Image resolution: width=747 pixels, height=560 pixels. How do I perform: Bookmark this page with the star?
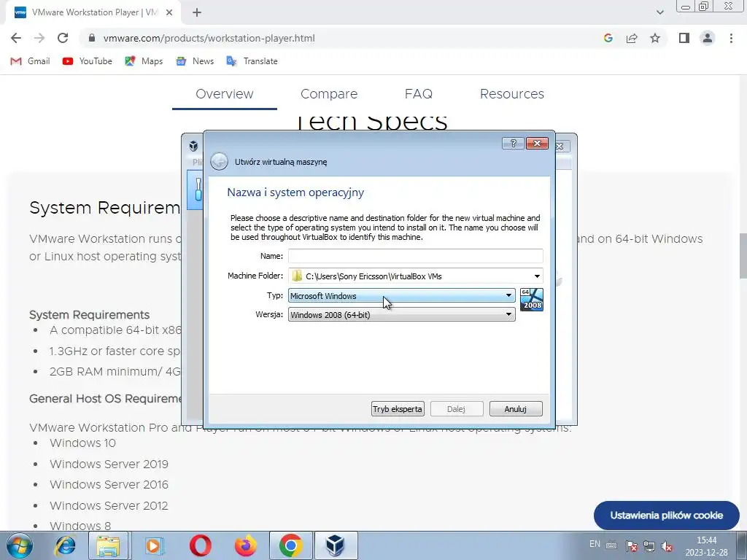[655, 38]
